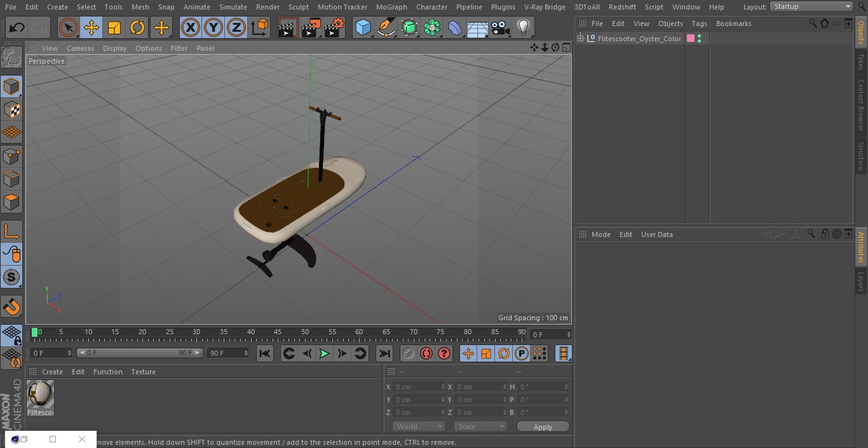Toggle the attribute manager lock icon
Image resolution: width=868 pixels, height=448 pixels.
[x=825, y=234]
